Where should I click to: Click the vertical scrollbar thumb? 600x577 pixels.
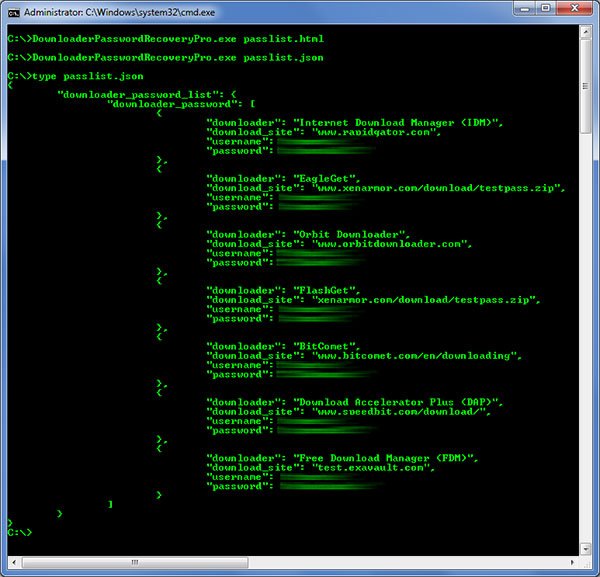(x=585, y=86)
